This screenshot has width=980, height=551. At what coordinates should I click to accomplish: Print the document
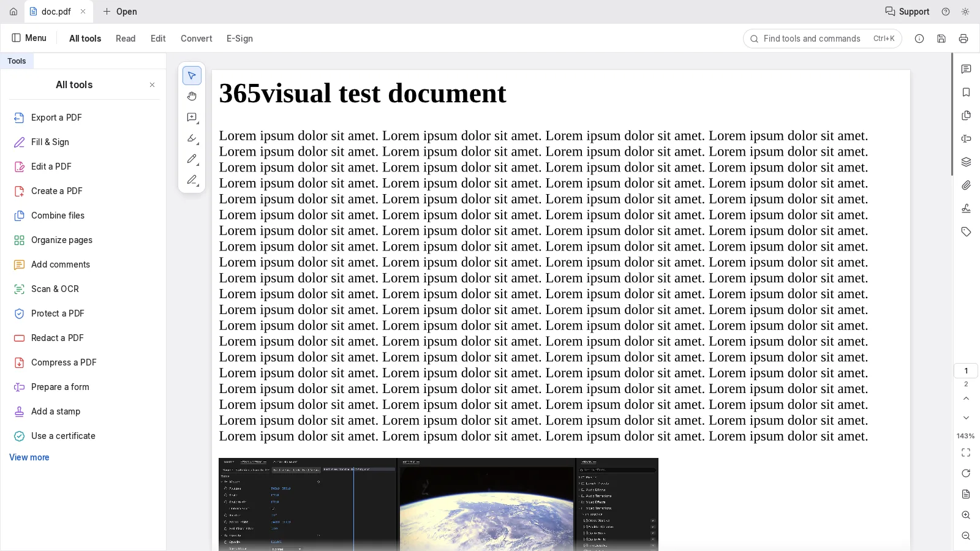tap(963, 39)
